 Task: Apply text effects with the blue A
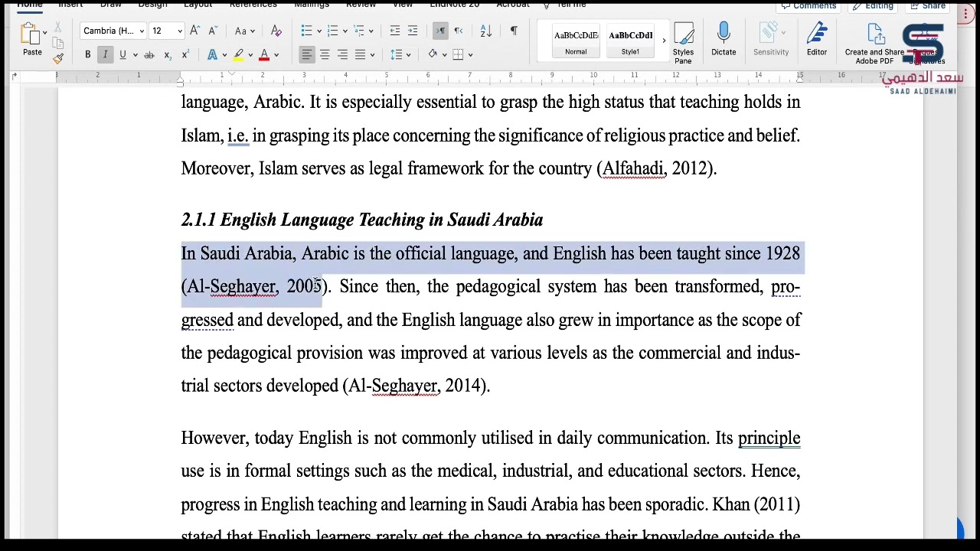click(212, 54)
